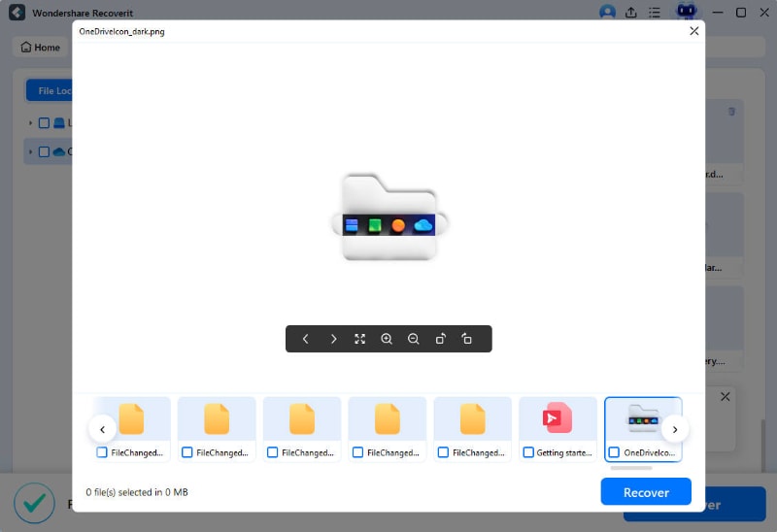
Task: Close the OneDriveIcon_dark.png preview dialog
Action: point(694,31)
